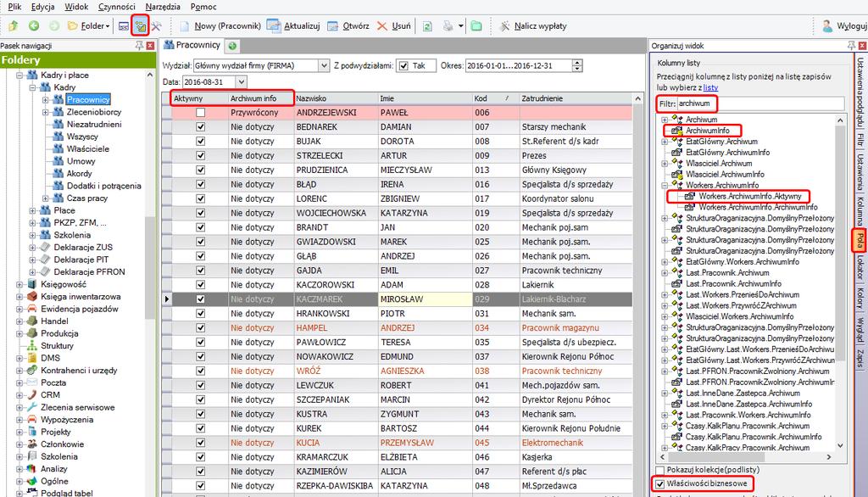Uncheck Aktywny for BUJAK row

pyautogui.click(x=200, y=142)
